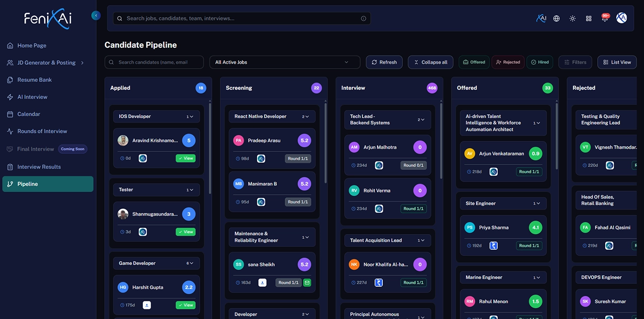Click the globe language icon
The image size is (644, 319).
click(x=556, y=19)
